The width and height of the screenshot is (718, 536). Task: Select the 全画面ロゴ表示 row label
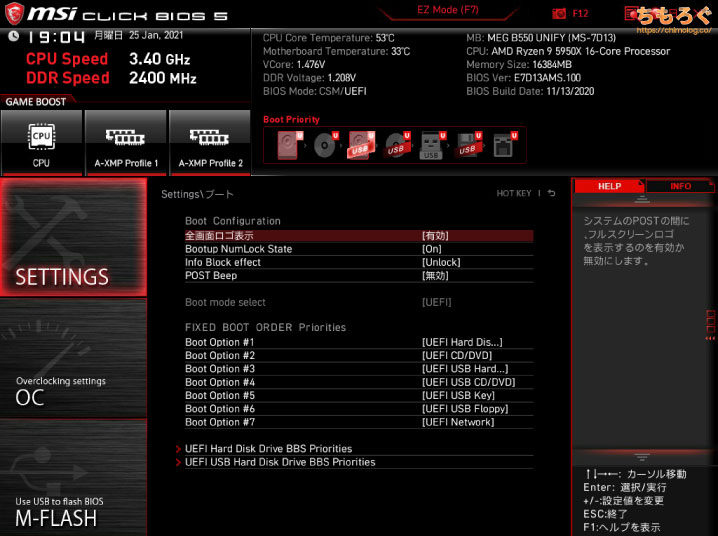[x=219, y=236]
